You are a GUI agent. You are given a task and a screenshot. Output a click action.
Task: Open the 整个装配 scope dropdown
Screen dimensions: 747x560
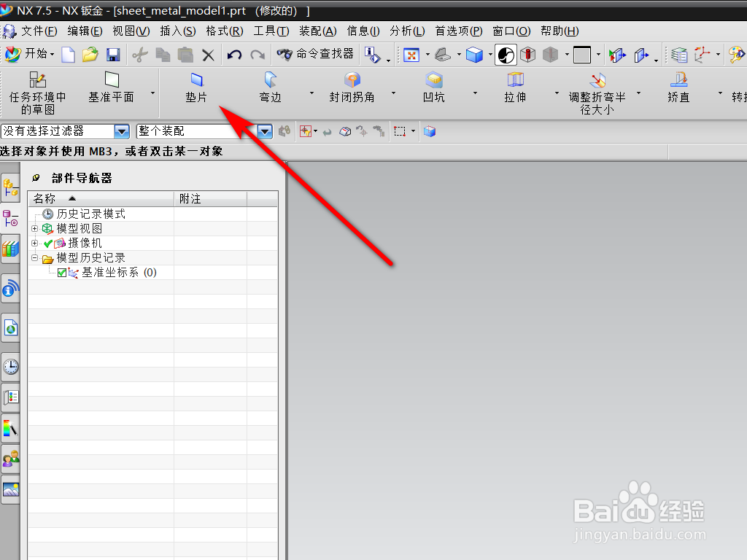point(264,131)
